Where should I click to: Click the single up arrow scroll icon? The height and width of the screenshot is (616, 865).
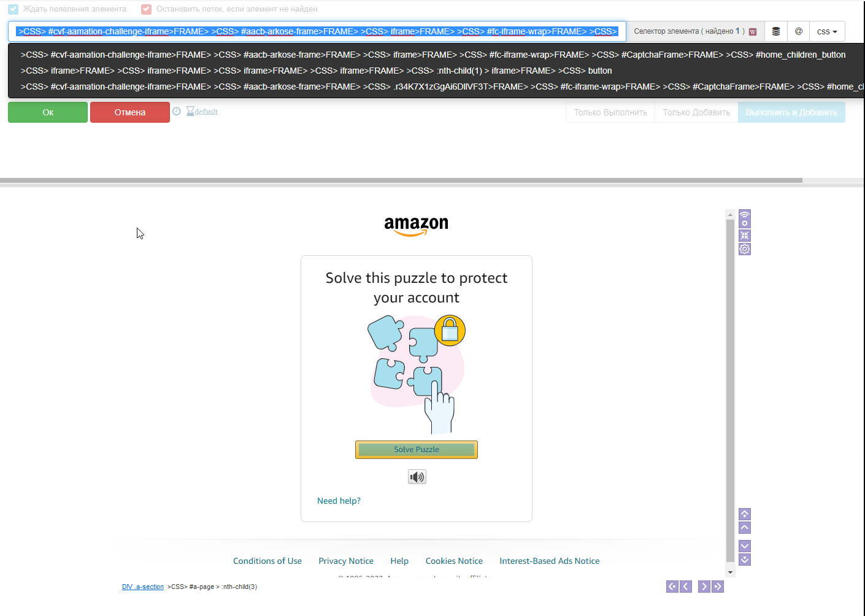tap(745, 528)
